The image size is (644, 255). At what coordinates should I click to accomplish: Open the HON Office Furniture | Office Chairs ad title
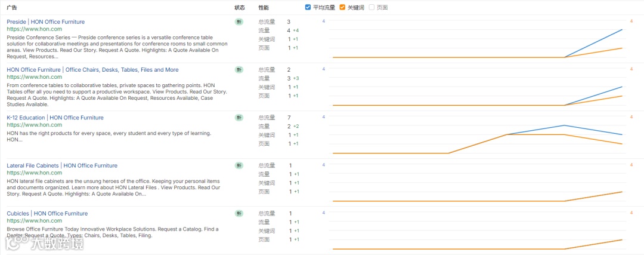93,70
